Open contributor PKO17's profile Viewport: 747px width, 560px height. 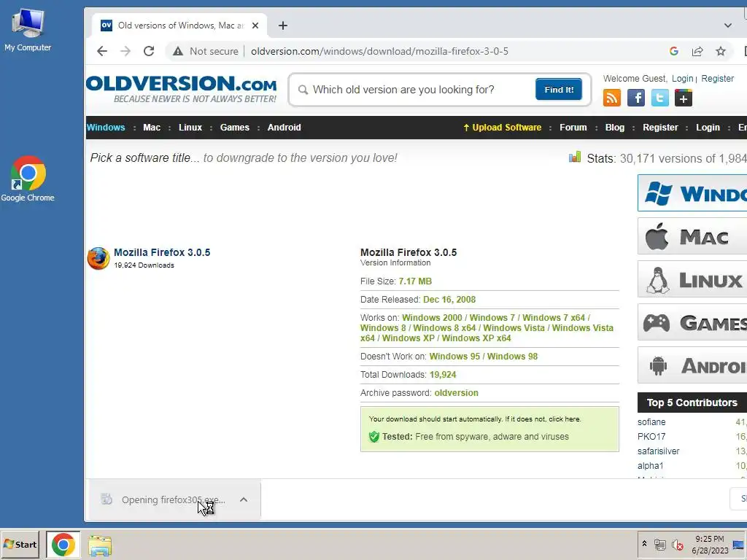pyautogui.click(x=651, y=437)
